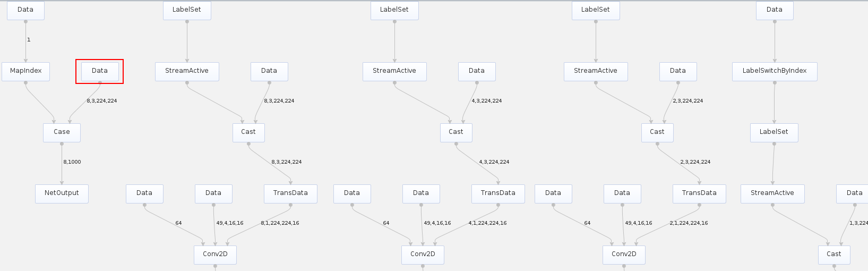Select the Data node above LabelSwitchByIndex
The image size is (868, 271).
click(775, 10)
